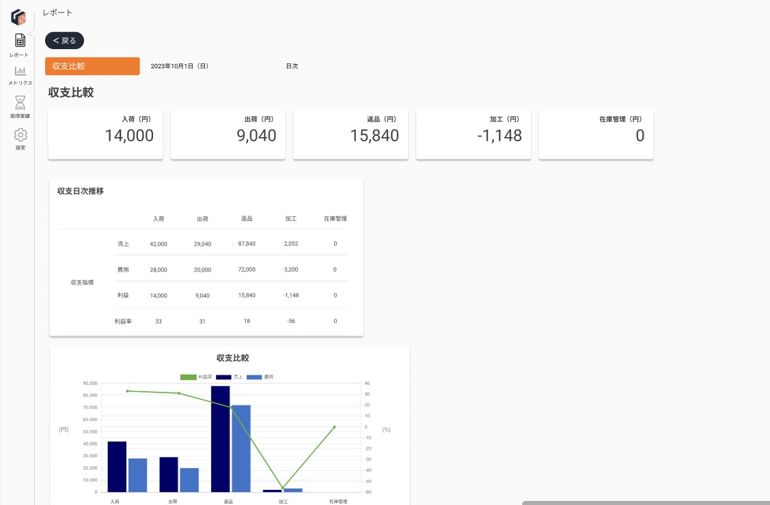Click the blue 費用 bar for 入荷
The width and height of the screenshot is (770, 505).
(138, 475)
